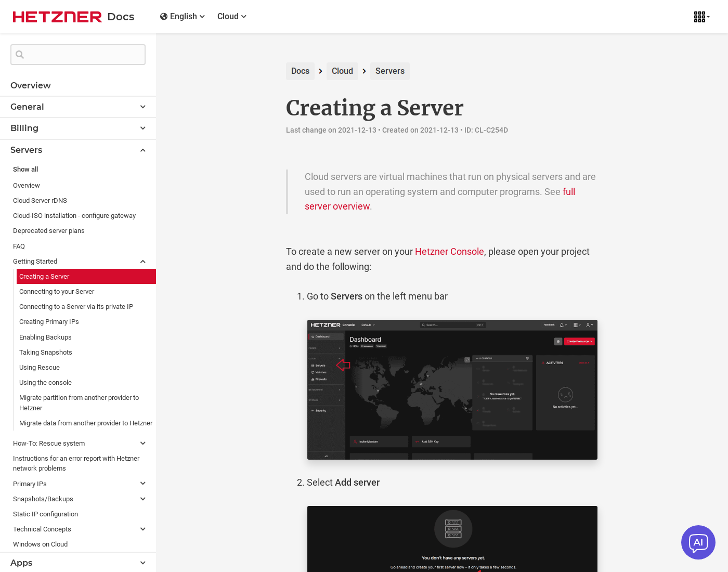Click the Hetzner Docs logo
This screenshot has width=728, height=572.
(73, 17)
